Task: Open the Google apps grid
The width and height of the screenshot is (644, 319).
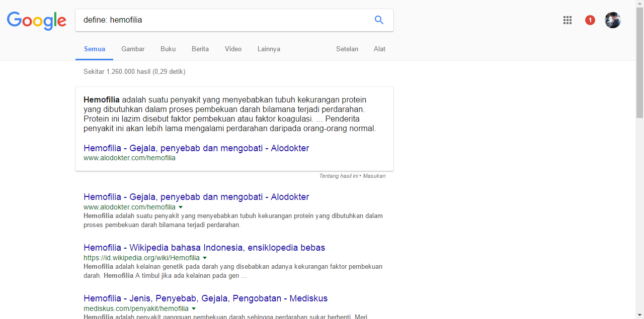Action: (x=568, y=20)
